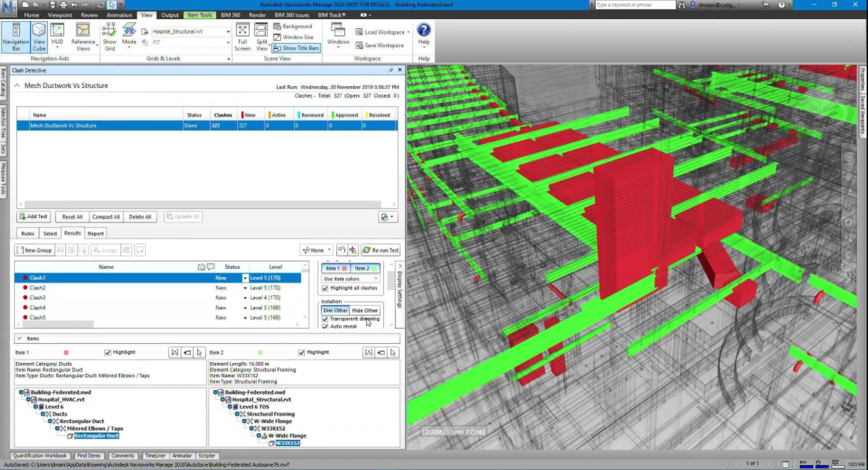Switch to the Select tab
This screenshot has height=470, width=868.
[x=50, y=234]
